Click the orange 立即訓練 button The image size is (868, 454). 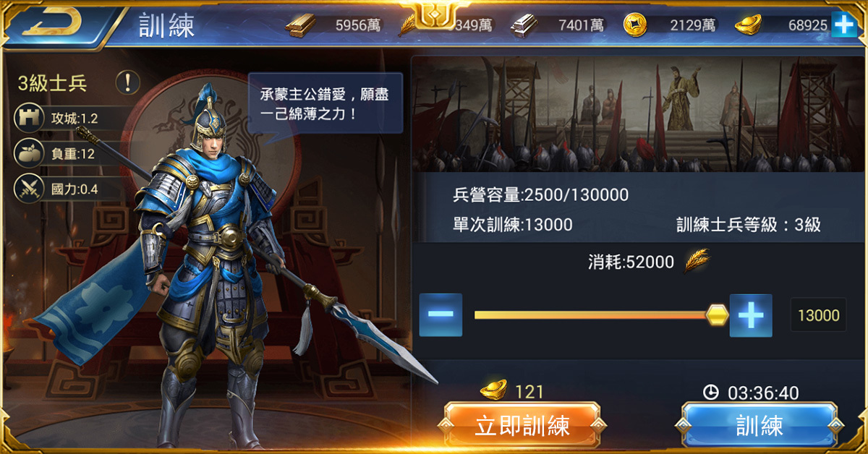522,425
